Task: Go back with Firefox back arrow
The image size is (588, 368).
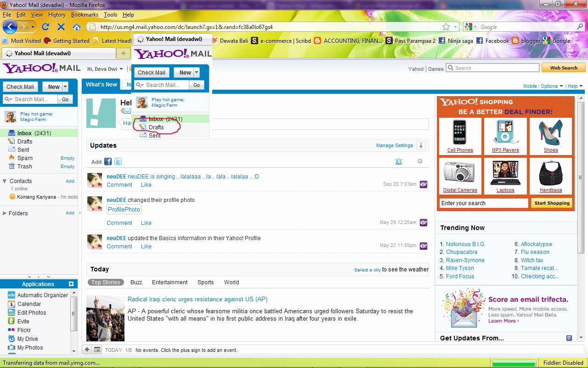Action: pos(10,27)
